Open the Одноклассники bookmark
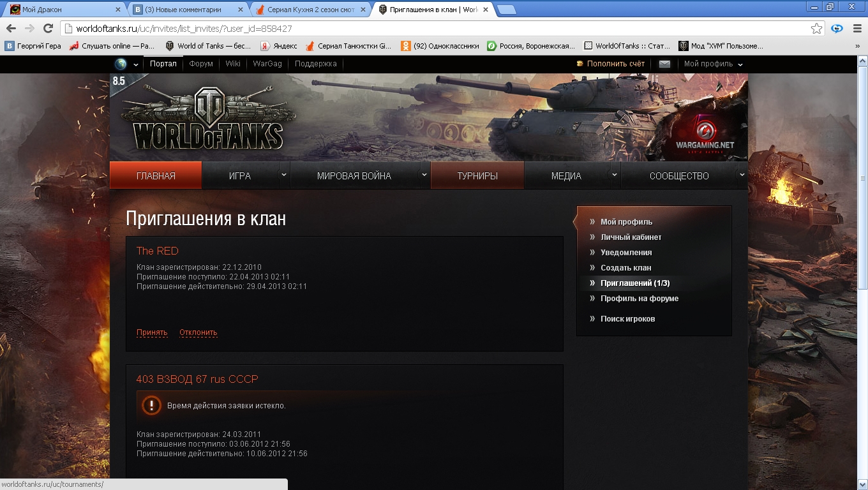Image resolution: width=868 pixels, height=490 pixels. click(x=440, y=46)
